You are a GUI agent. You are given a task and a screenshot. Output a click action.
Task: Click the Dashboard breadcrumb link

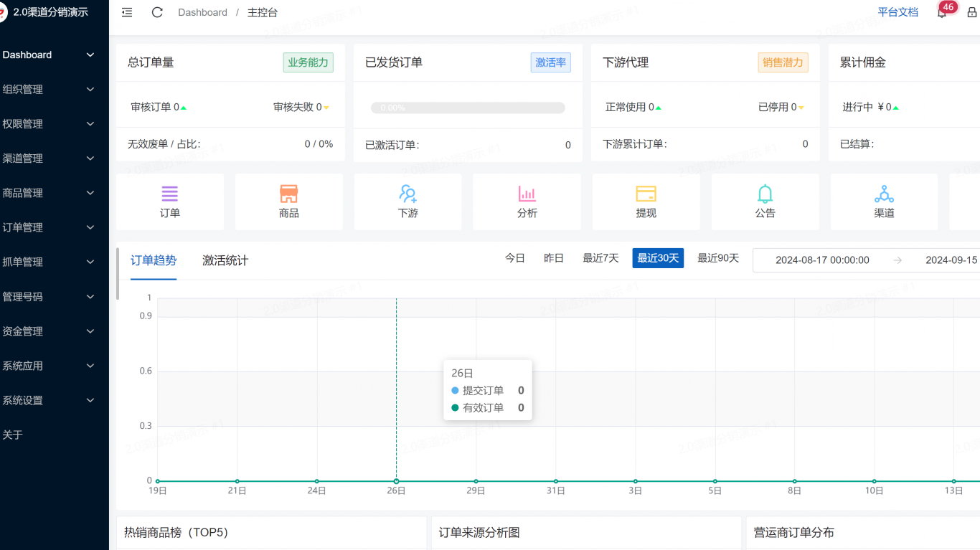pos(202,13)
